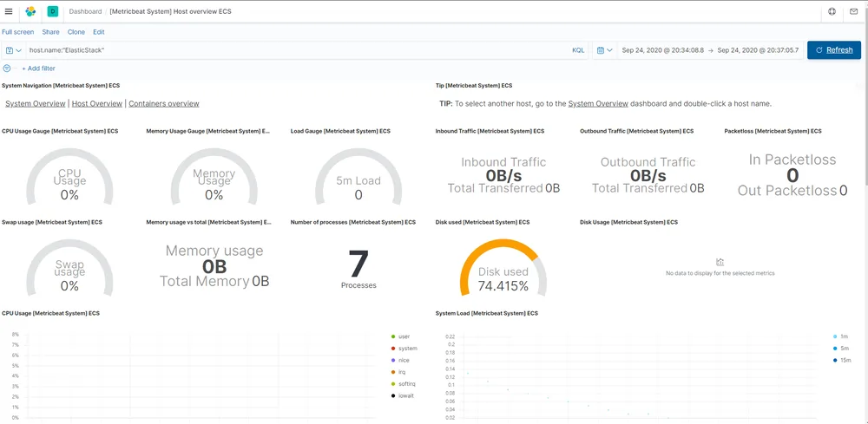Open the help menu icon
Image resolution: width=868 pixels, height=424 pixels.
tap(832, 11)
